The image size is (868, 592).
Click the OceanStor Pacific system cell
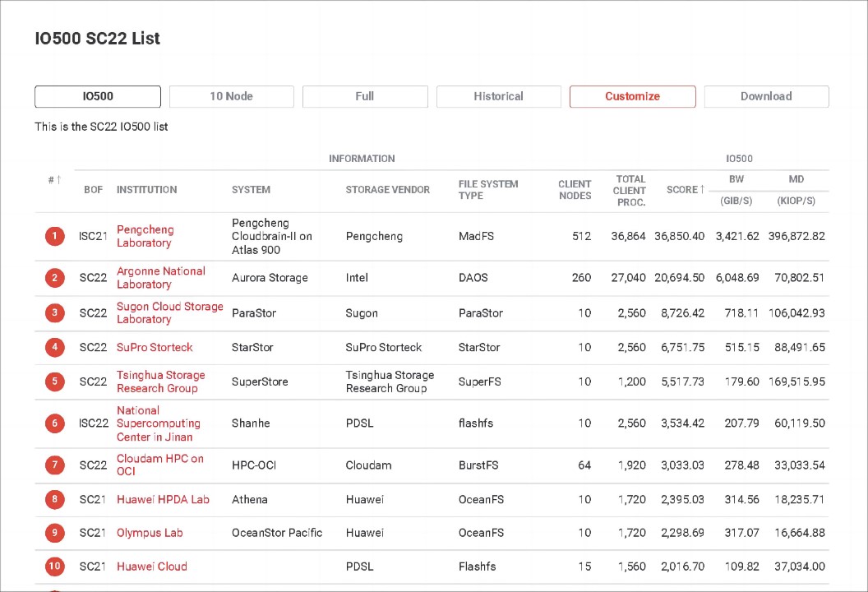pos(277,533)
